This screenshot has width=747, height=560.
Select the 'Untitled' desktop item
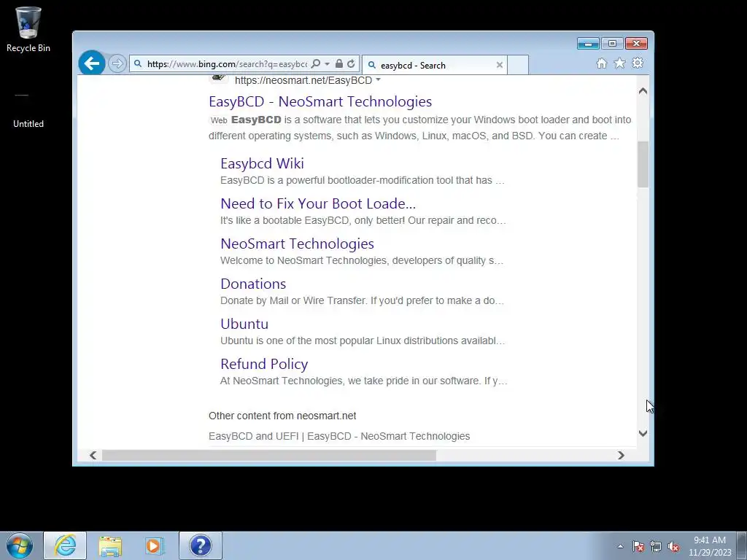click(x=28, y=111)
